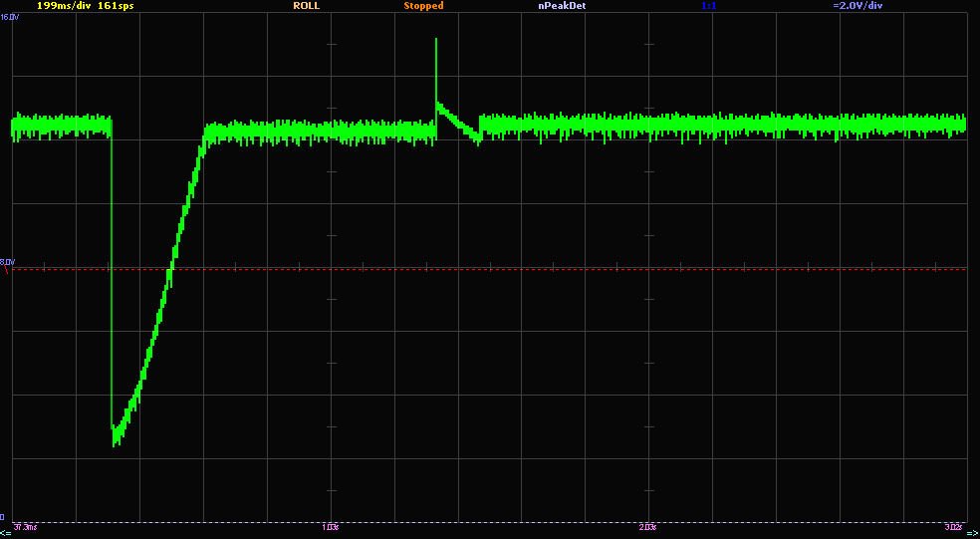The image size is (980, 539).
Task: Select the red trigger level marker arrow
Action: [x=5, y=269]
